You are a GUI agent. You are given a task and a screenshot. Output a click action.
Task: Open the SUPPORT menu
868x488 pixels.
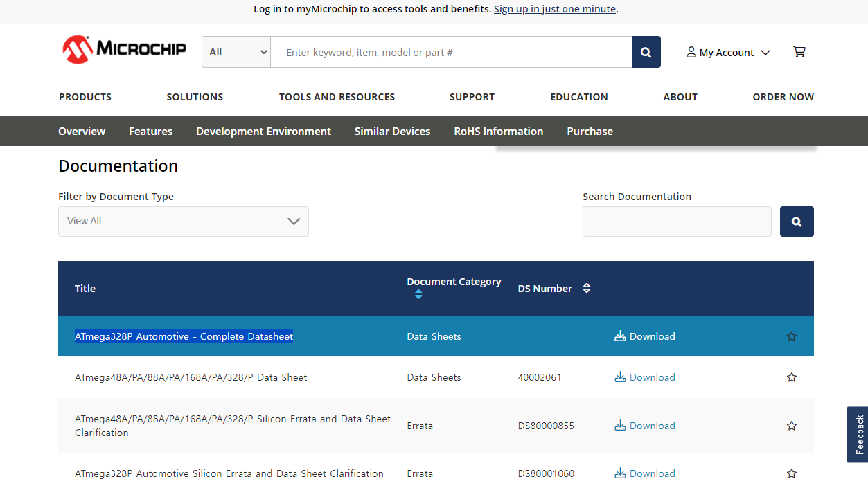472,97
